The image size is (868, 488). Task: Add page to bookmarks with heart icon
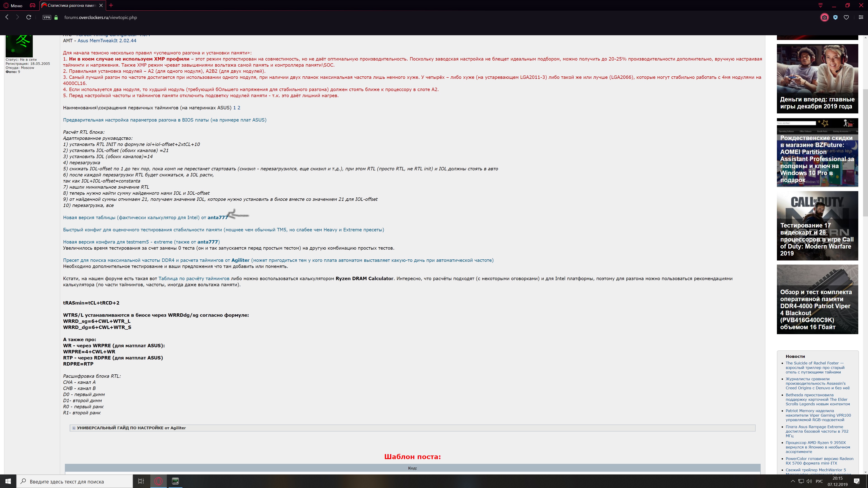tap(846, 18)
